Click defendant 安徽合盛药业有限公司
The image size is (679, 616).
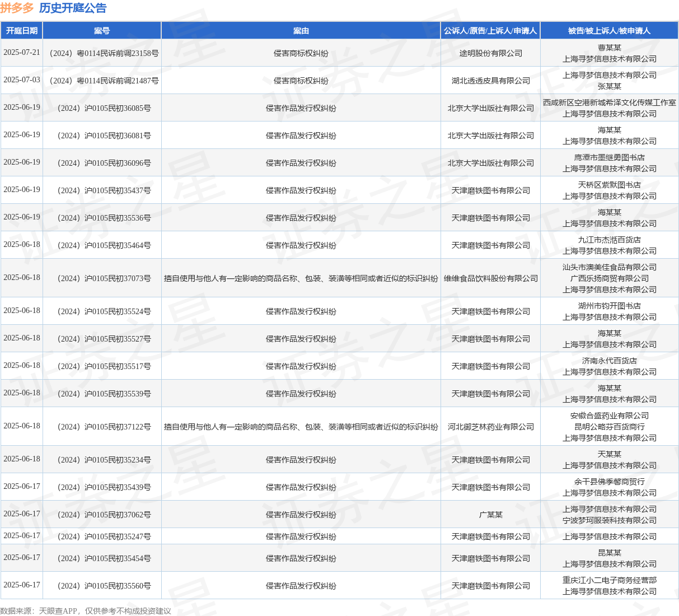coord(610,416)
